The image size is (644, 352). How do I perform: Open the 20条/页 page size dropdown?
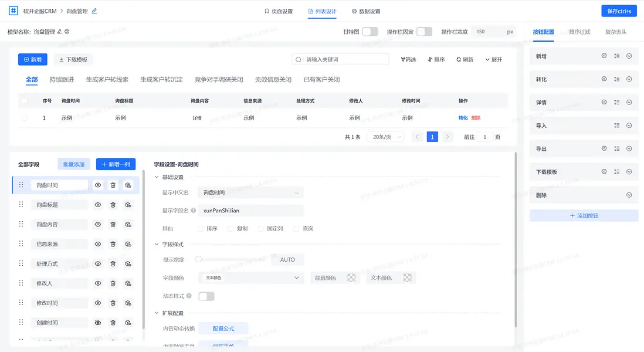387,137
